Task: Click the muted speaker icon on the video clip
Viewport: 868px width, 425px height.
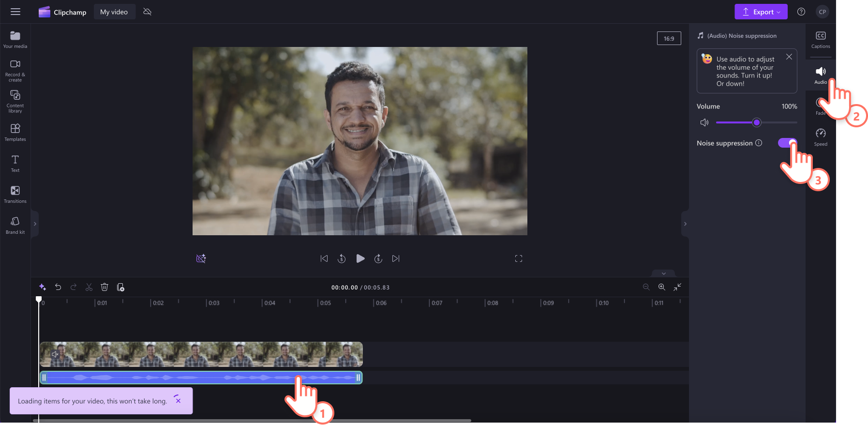Action: pos(55,354)
